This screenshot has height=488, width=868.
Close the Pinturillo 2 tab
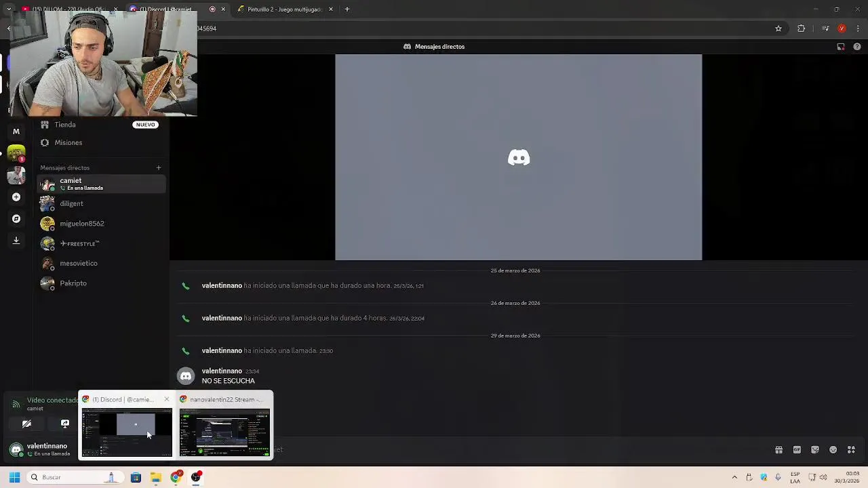[331, 9]
